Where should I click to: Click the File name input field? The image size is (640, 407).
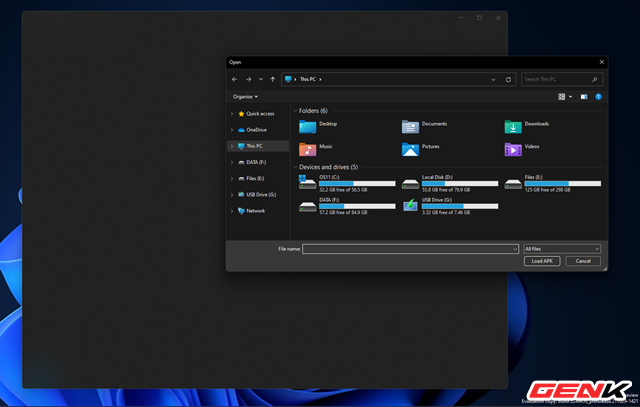click(410, 249)
